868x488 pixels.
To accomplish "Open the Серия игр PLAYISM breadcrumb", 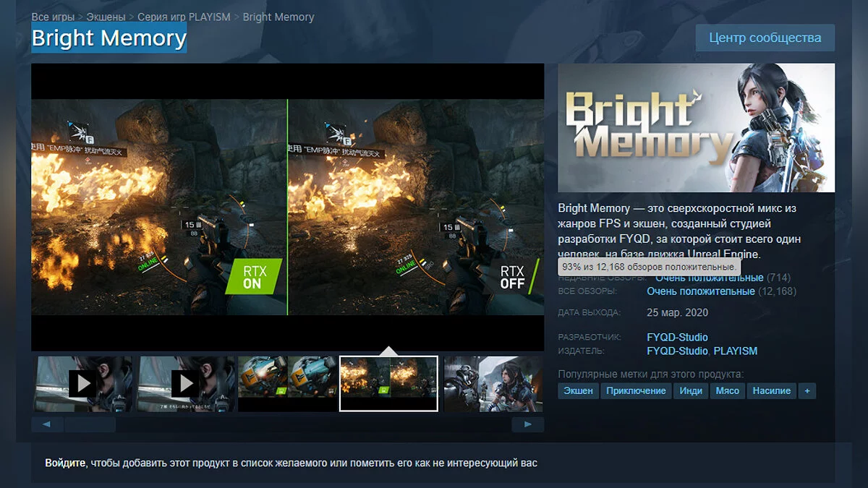I will pos(184,16).
